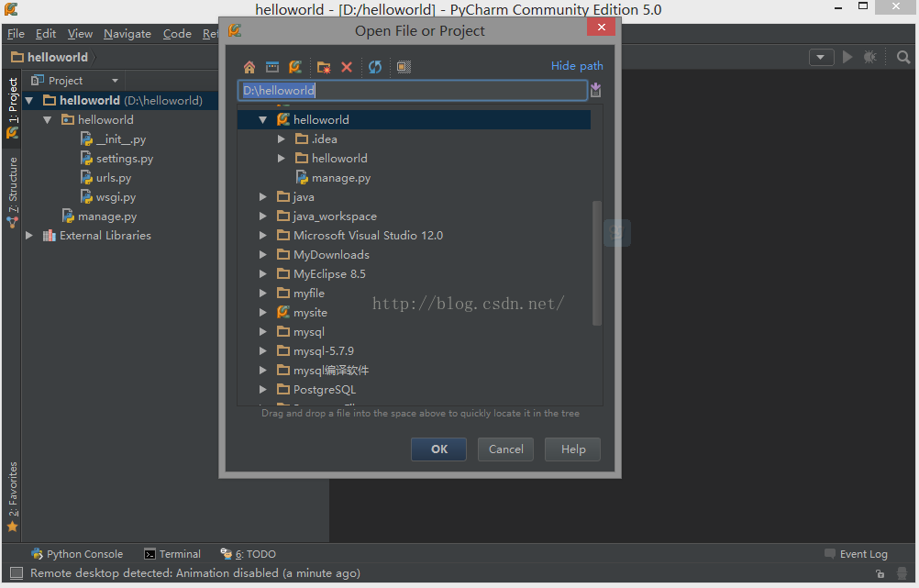Click the Run triangle in main toolbar

coord(847,57)
